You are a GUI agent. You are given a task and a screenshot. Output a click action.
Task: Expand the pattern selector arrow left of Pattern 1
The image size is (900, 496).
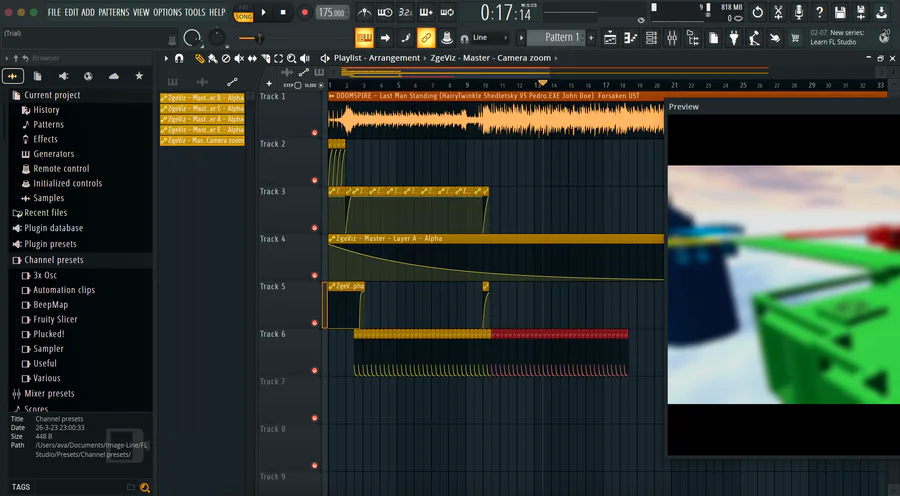(x=521, y=38)
